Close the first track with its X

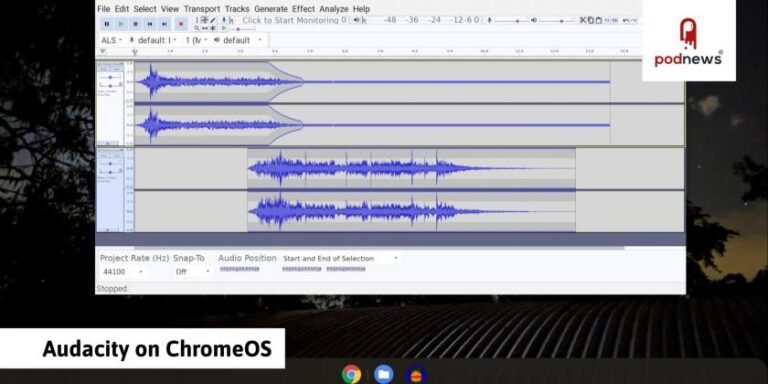(x=99, y=64)
